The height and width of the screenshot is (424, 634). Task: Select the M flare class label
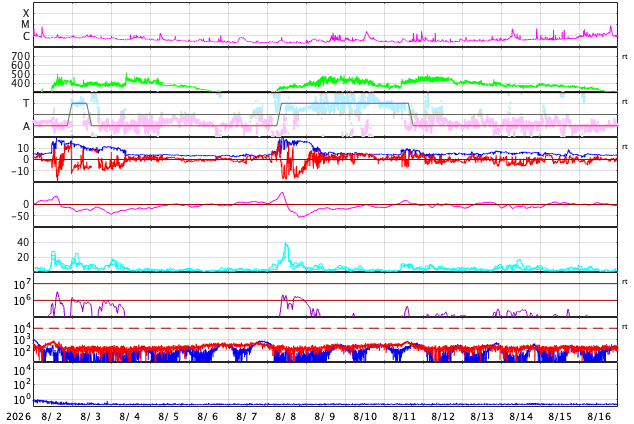25,25
